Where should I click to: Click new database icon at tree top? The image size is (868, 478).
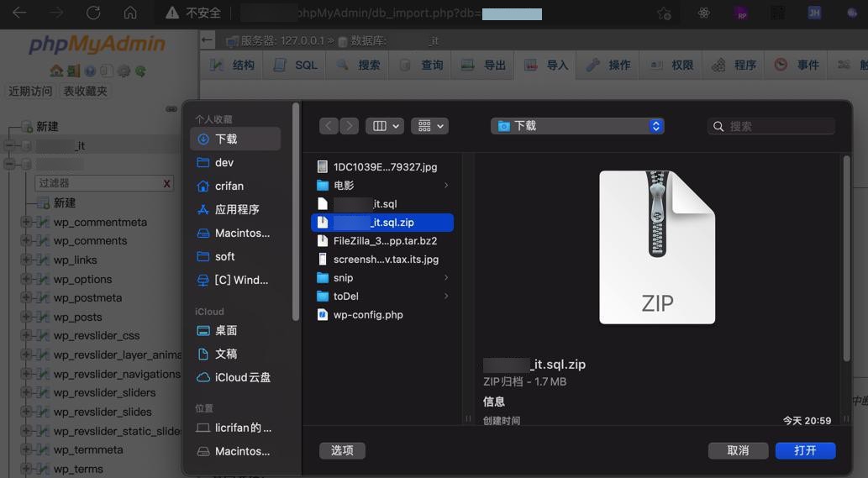tap(27, 127)
